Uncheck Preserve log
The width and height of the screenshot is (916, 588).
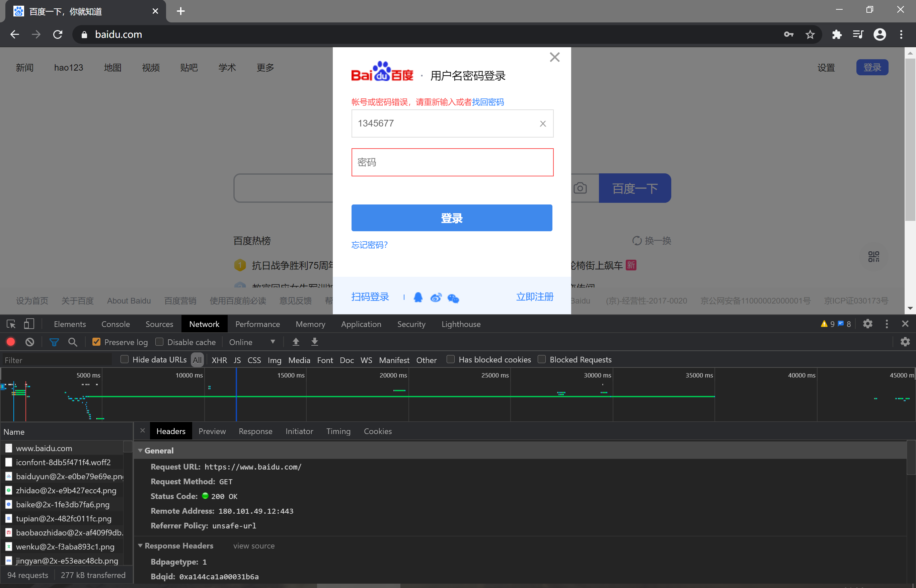(97, 342)
